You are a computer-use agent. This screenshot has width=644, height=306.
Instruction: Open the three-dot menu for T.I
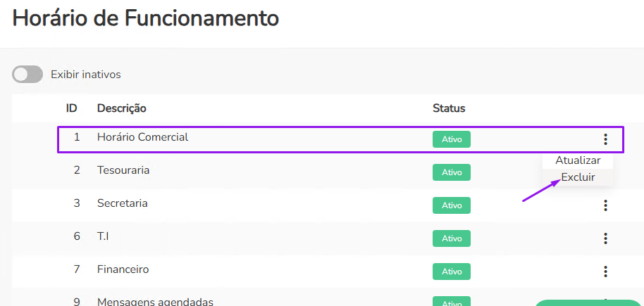(x=605, y=238)
